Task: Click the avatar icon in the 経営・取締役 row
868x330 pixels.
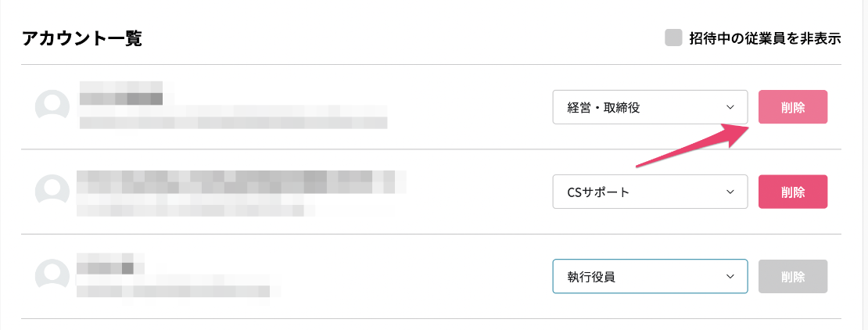Action: [52, 107]
